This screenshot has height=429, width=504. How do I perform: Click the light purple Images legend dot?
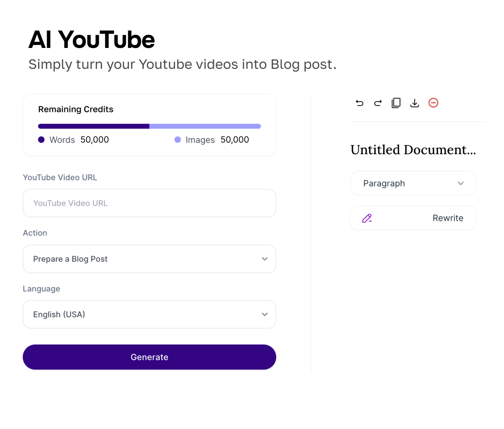(x=178, y=140)
